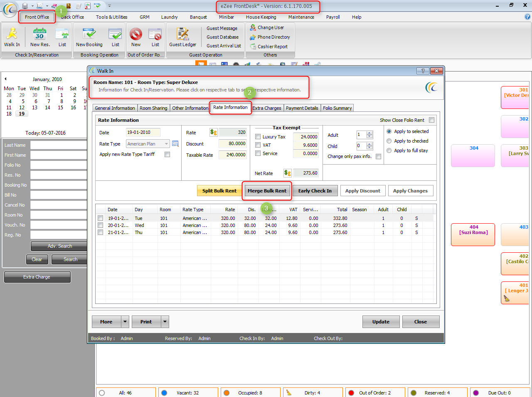The height and width of the screenshot is (397, 532).
Task: Click the Discount value field
Action: [233, 143]
